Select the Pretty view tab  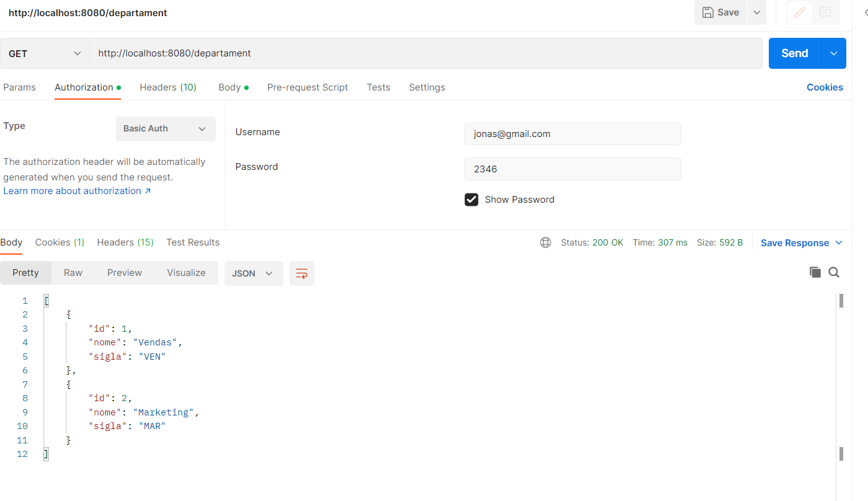[x=25, y=272]
